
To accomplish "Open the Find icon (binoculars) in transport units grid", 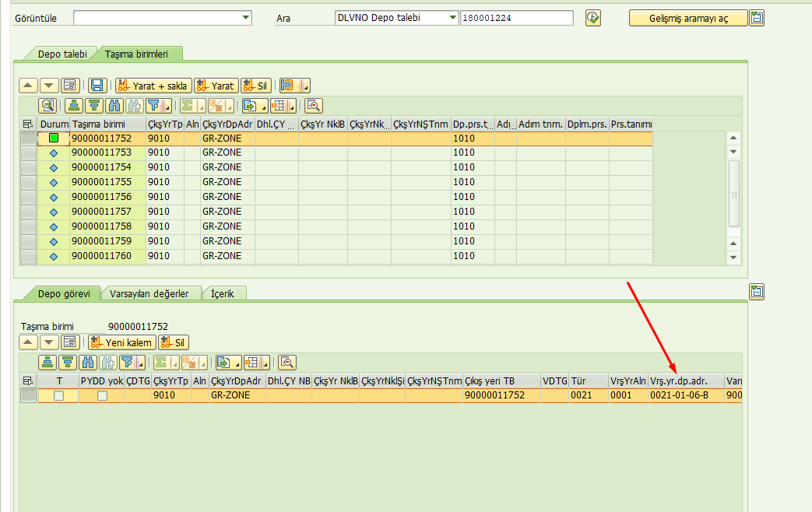I will point(114,105).
